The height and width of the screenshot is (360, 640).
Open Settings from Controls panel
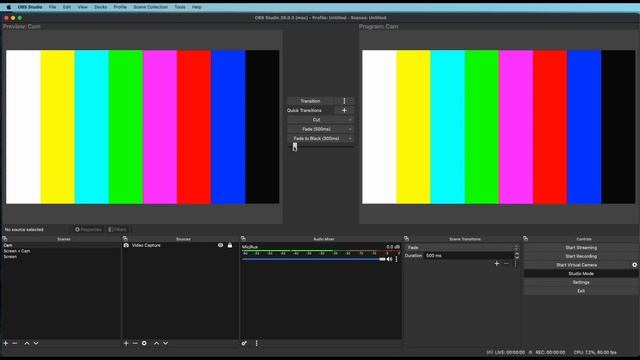point(581,282)
